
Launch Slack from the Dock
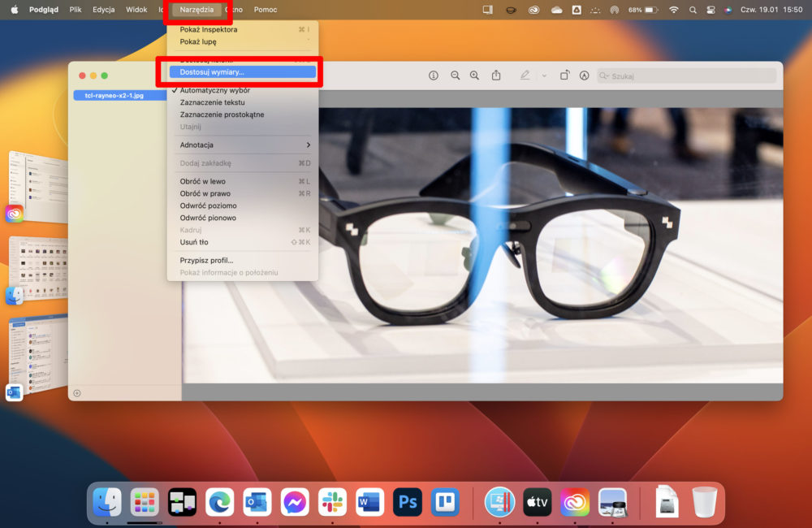click(x=332, y=501)
